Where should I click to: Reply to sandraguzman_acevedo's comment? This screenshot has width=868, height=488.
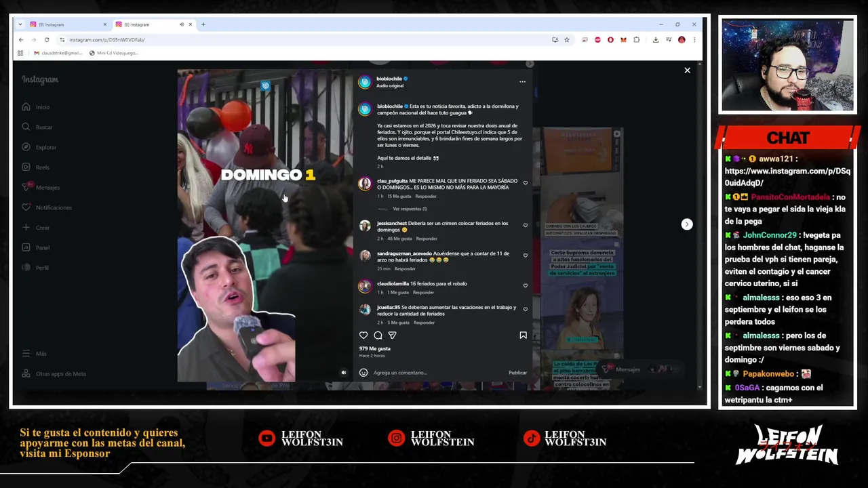[x=405, y=268]
